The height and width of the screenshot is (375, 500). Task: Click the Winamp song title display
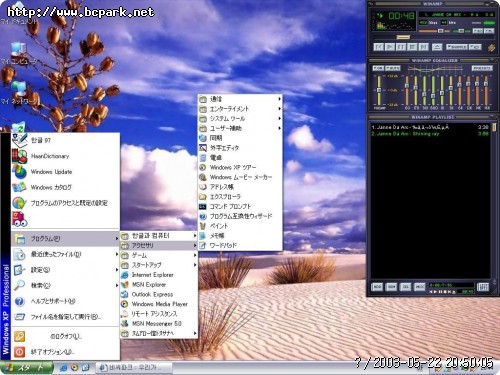pos(456,15)
